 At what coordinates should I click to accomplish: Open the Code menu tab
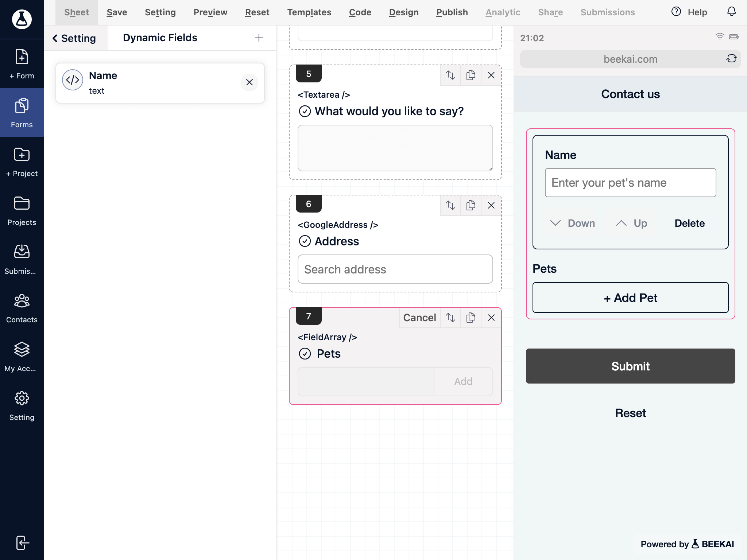click(359, 12)
